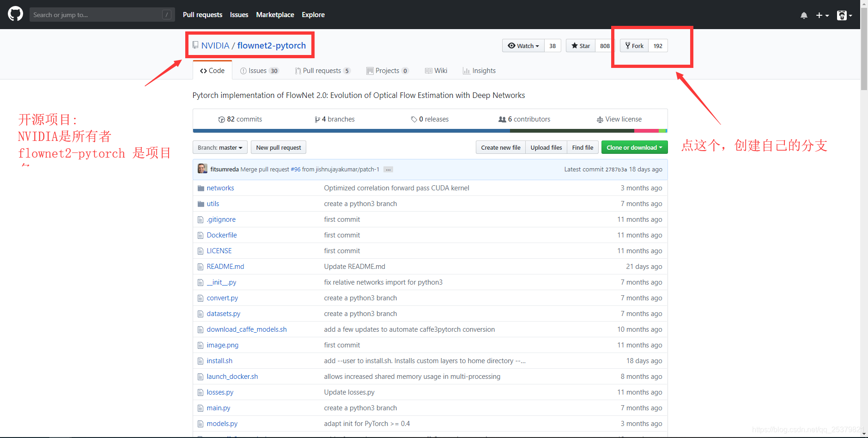Switch to the Code tab
868x438 pixels.
pos(212,70)
